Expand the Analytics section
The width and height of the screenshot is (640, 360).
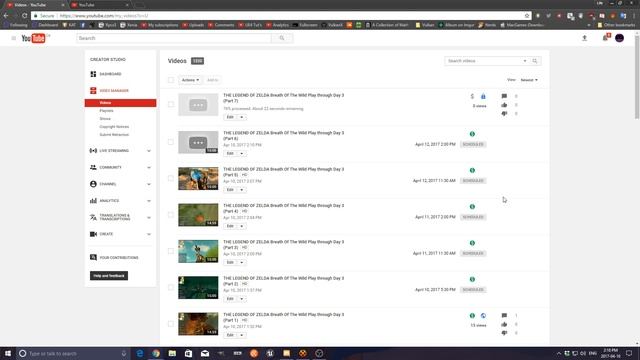pos(149,201)
